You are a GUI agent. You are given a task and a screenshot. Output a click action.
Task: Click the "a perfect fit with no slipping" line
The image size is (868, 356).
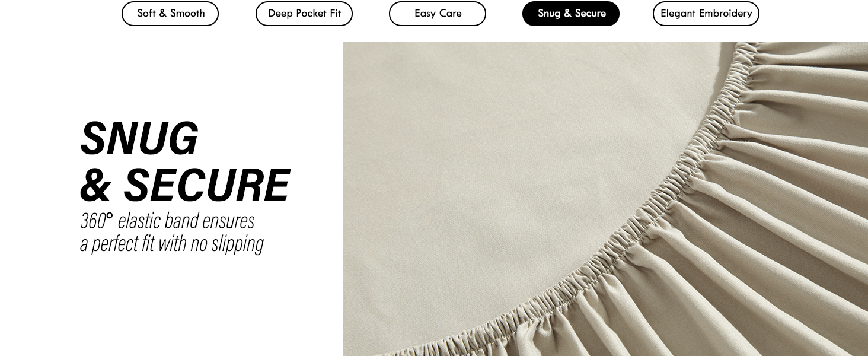(x=172, y=244)
